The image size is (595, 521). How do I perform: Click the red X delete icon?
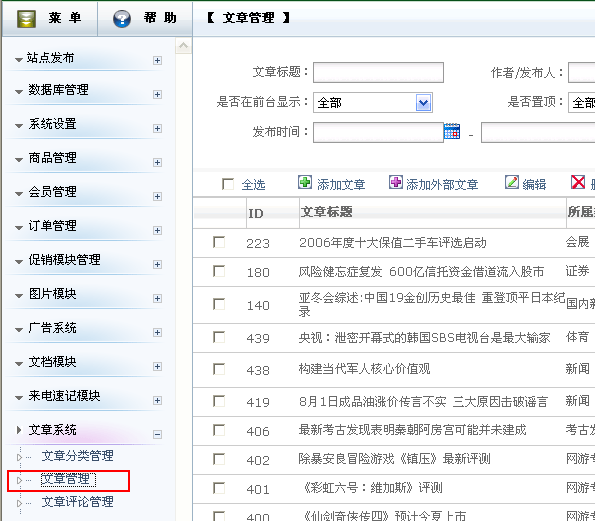coord(578,182)
